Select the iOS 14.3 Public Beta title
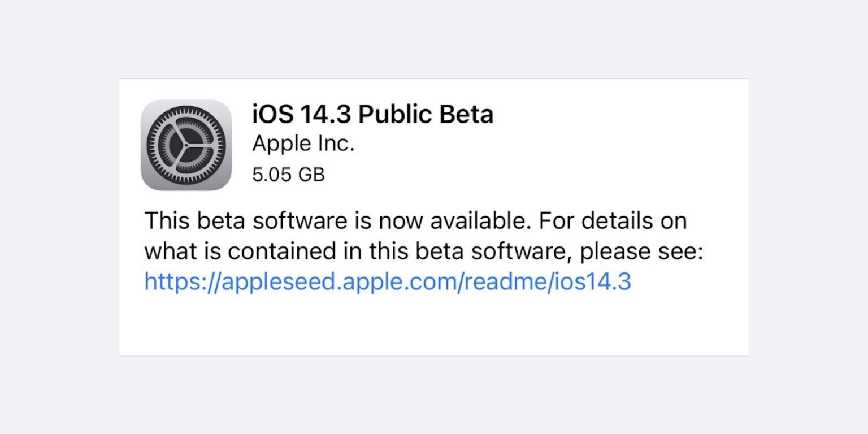 (x=372, y=114)
